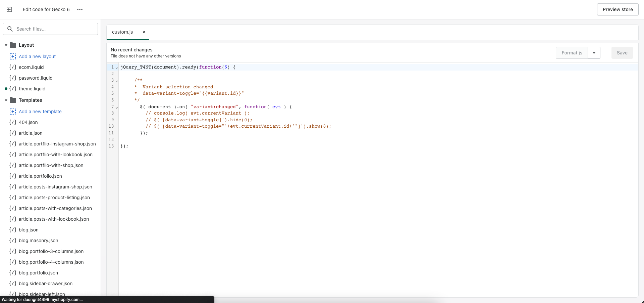This screenshot has width=644, height=303.
Task: Open article.posts-with-lookbook.json template
Action: [54, 219]
